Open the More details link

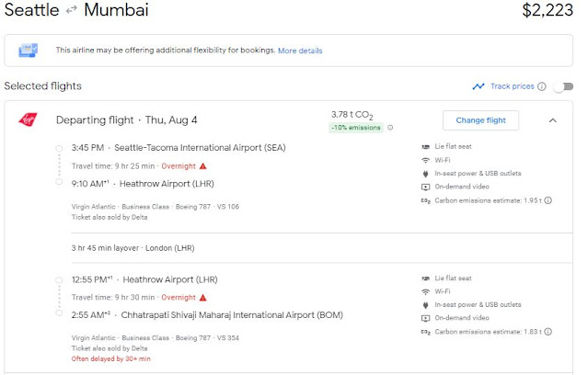(x=300, y=51)
